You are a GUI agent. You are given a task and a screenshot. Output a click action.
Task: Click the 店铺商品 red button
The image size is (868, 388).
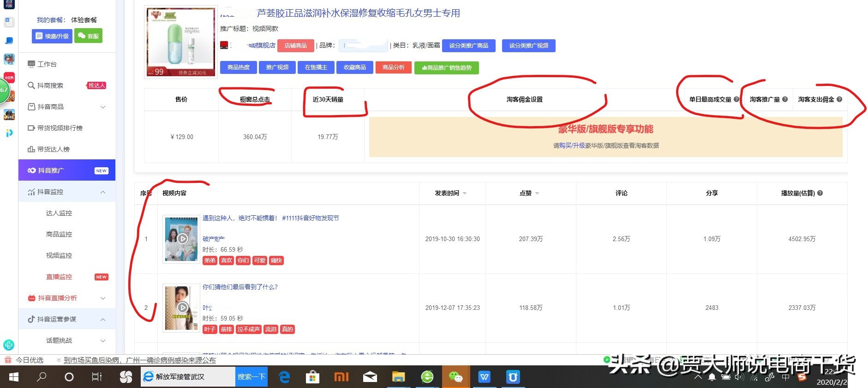(296, 45)
